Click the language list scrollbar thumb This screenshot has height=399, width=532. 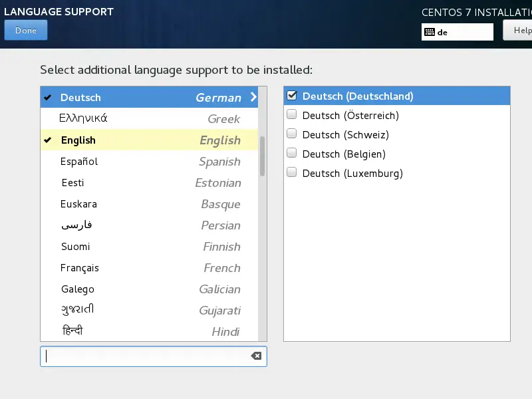tap(262, 156)
